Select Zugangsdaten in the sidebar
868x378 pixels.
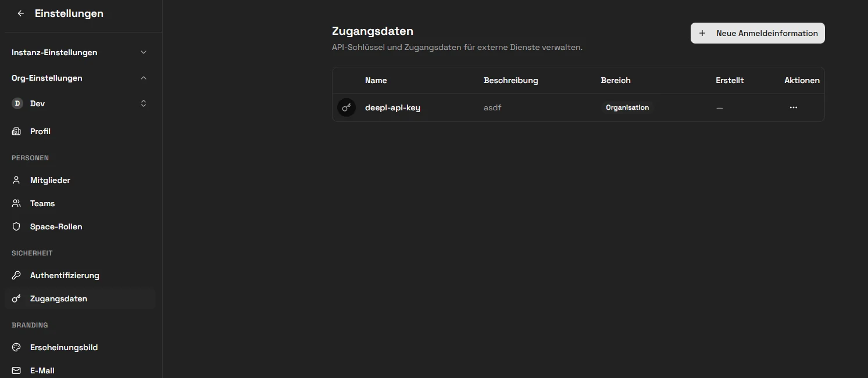point(80,298)
